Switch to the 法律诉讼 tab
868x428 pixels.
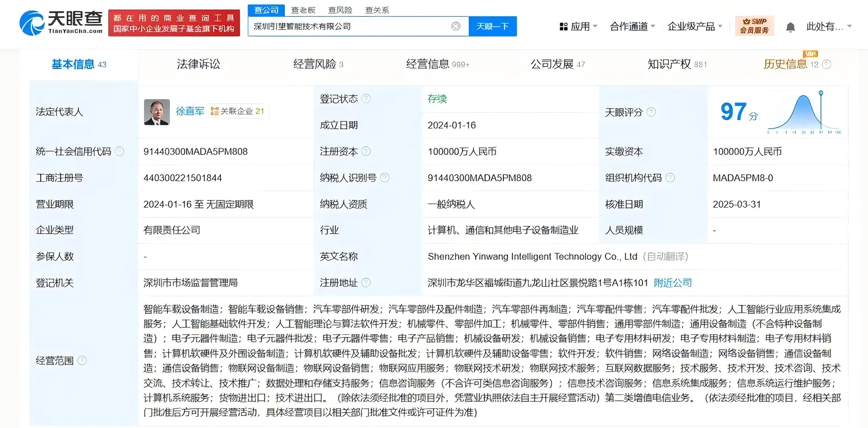click(x=198, y=64)
